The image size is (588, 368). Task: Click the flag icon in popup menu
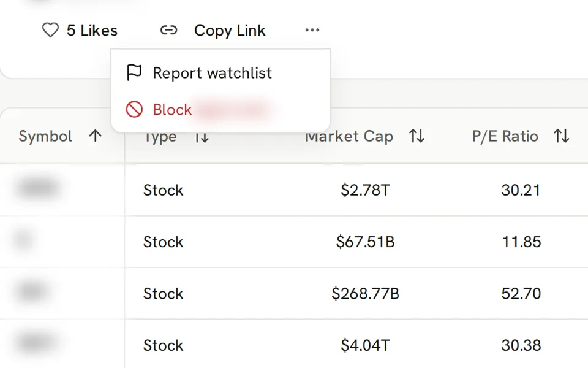(x=134, y=72)
